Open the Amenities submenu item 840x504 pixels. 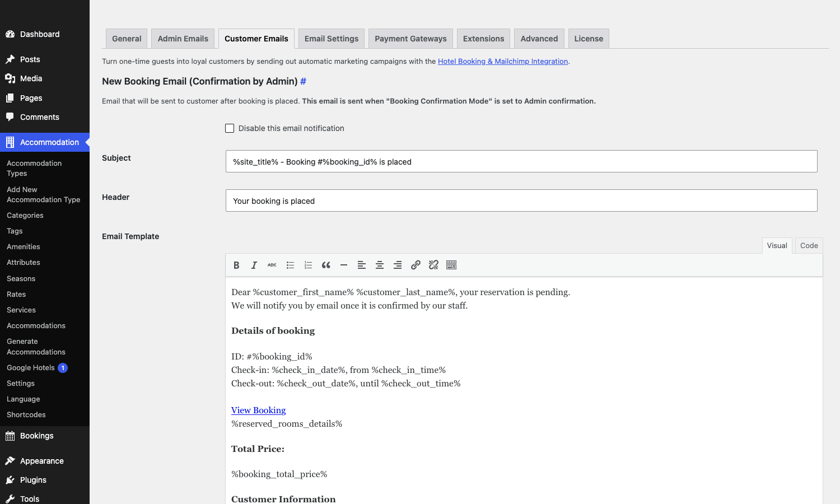coord(45,247)
